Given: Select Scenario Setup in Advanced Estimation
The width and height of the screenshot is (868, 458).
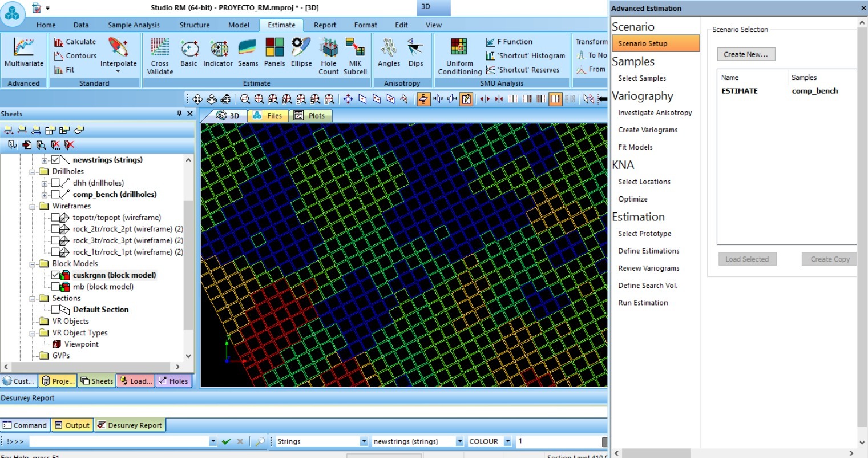Looking at the screenshot, I should 656,43.
